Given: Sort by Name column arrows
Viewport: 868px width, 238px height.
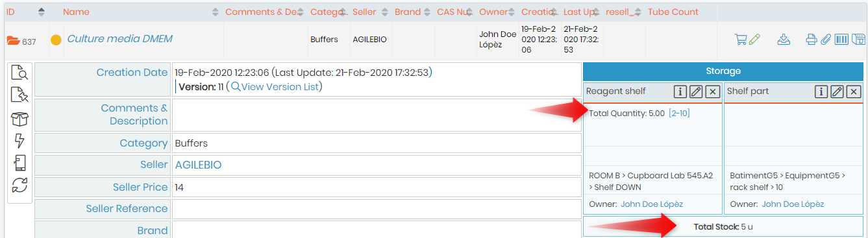Looking at the screenshot, I should point(216,12).
